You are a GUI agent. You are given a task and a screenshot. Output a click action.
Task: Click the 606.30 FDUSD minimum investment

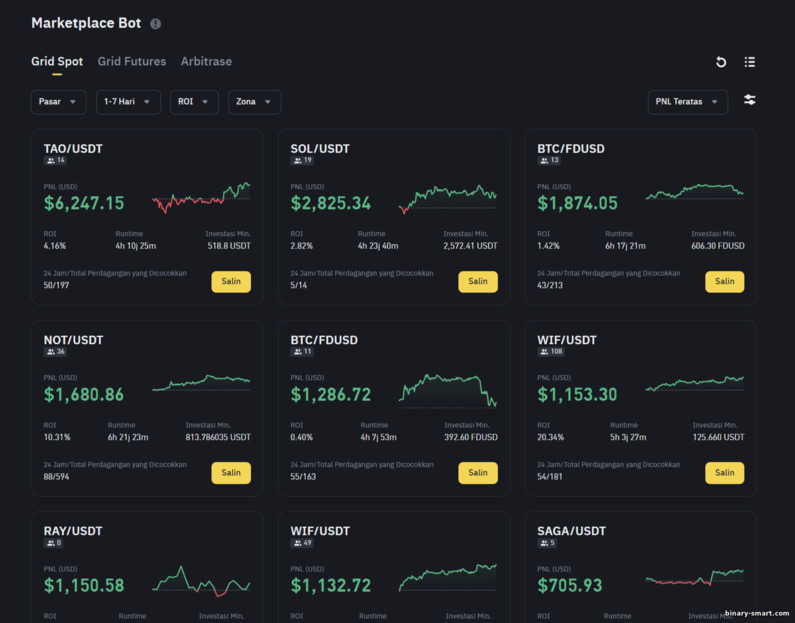718,246
